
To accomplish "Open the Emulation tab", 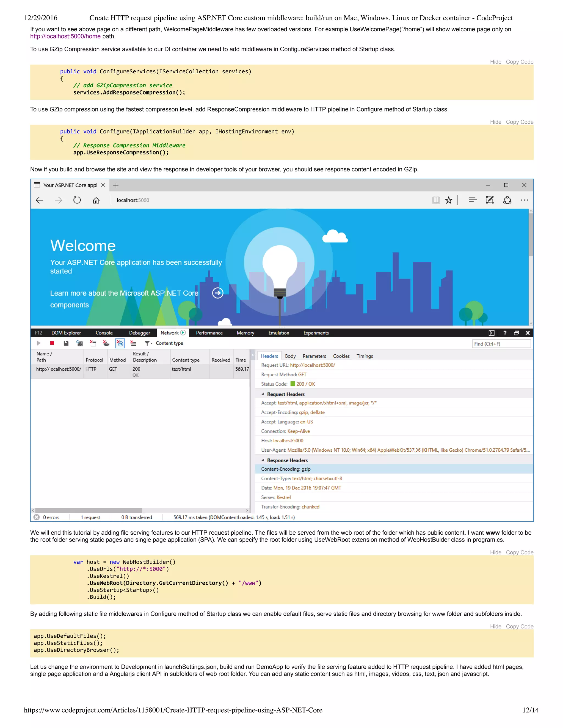I will point(279,333).
